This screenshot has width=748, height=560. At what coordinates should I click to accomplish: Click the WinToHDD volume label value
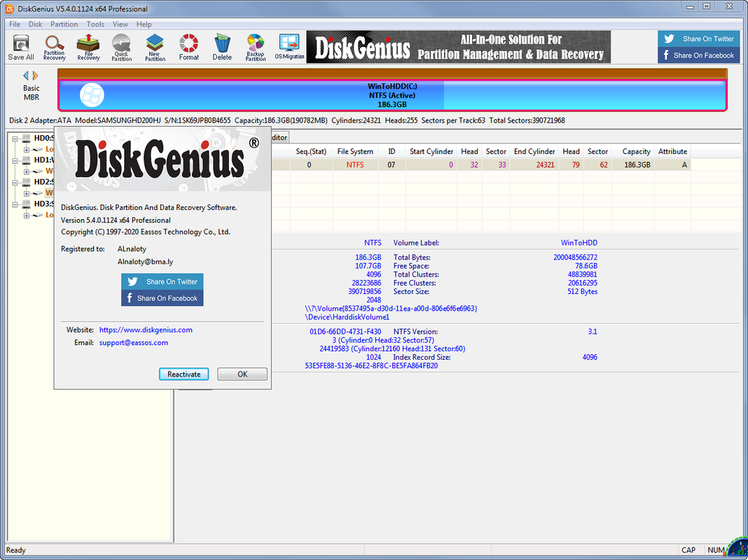click(x=579, y=243)
